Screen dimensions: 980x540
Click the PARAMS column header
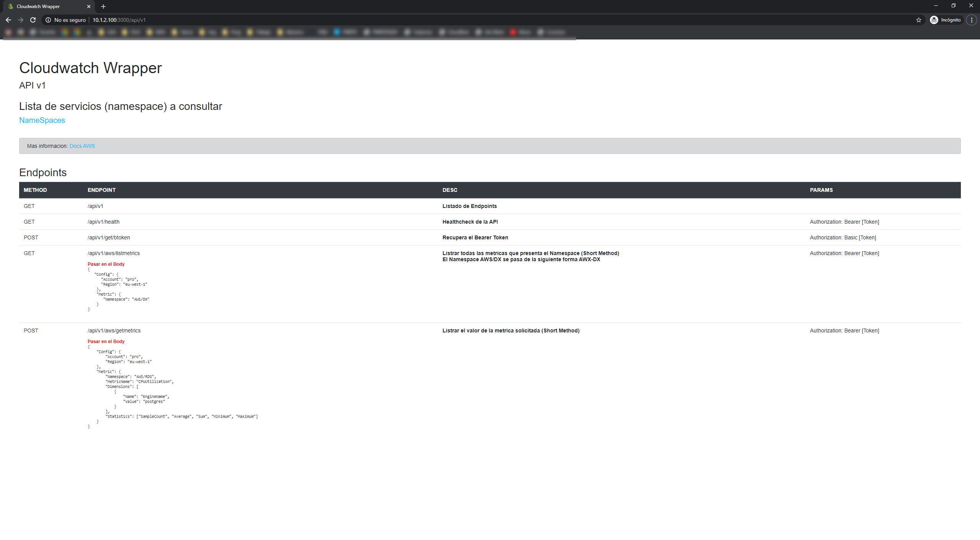click(821, 190)
